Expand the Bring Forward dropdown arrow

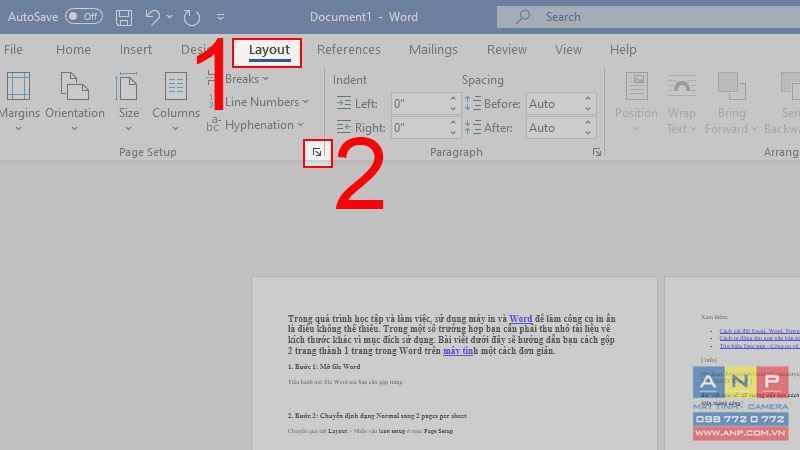coord(754,129)
